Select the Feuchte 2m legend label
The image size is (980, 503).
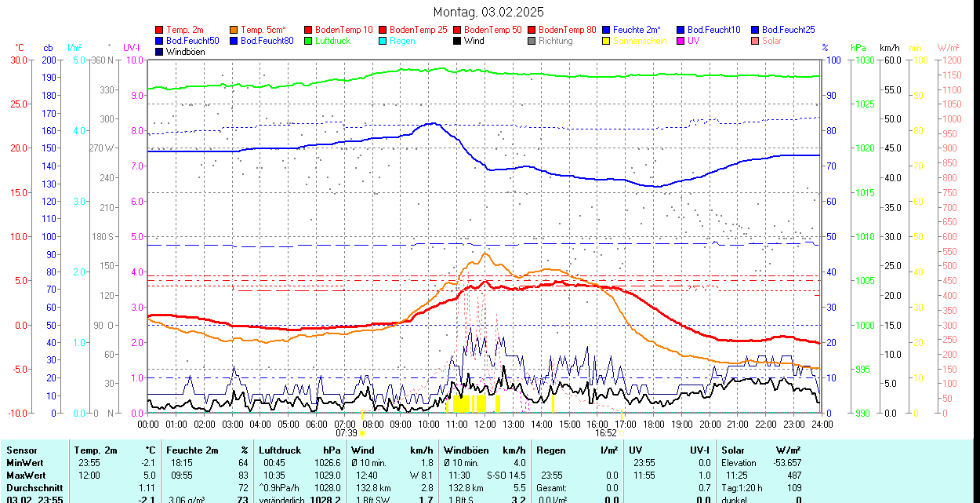click(637, 30)
